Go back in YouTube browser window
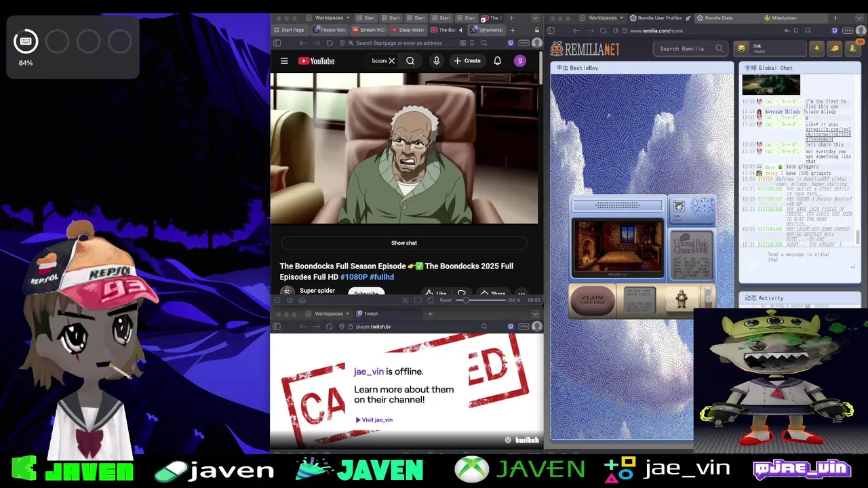The image size is (868, 488). [x=302, y=43]
